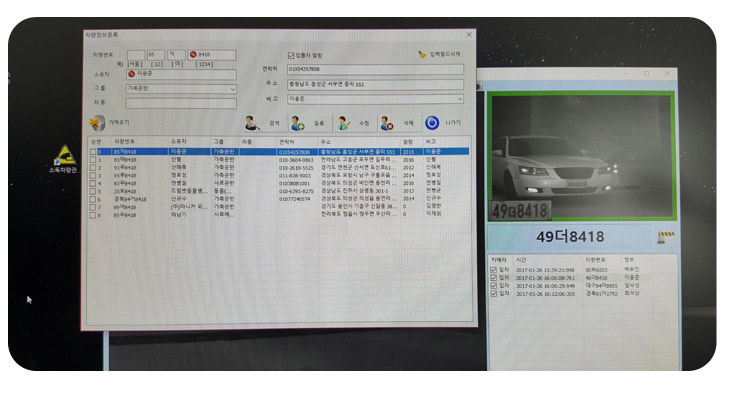Click the 수정 modify button label
The height and width of the screenshot is (393, 730).
[364, 123]
